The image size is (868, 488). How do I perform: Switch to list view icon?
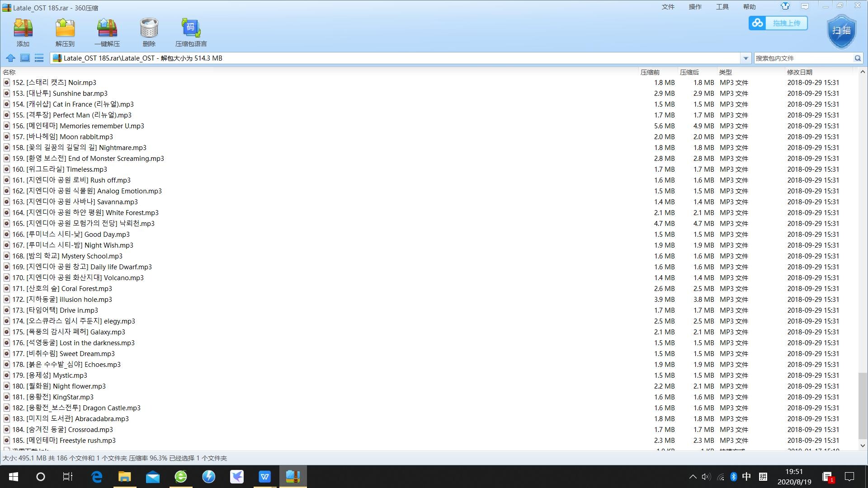tap(39, 58)
